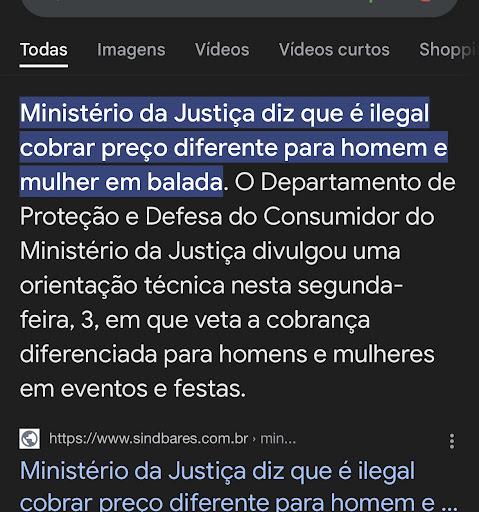Screen dimensions: 479x512
Task: Go to the Shopping tab
Action: point(449,50)
